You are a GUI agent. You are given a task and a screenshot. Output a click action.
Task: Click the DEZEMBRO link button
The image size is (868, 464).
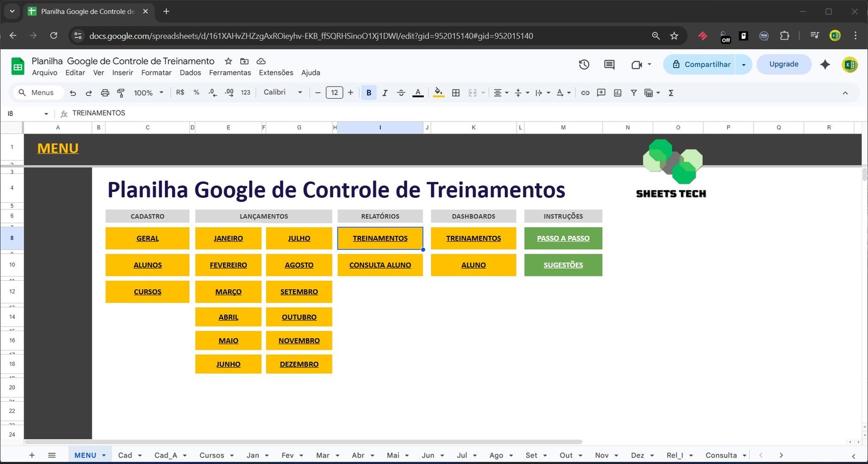(299, 364)
